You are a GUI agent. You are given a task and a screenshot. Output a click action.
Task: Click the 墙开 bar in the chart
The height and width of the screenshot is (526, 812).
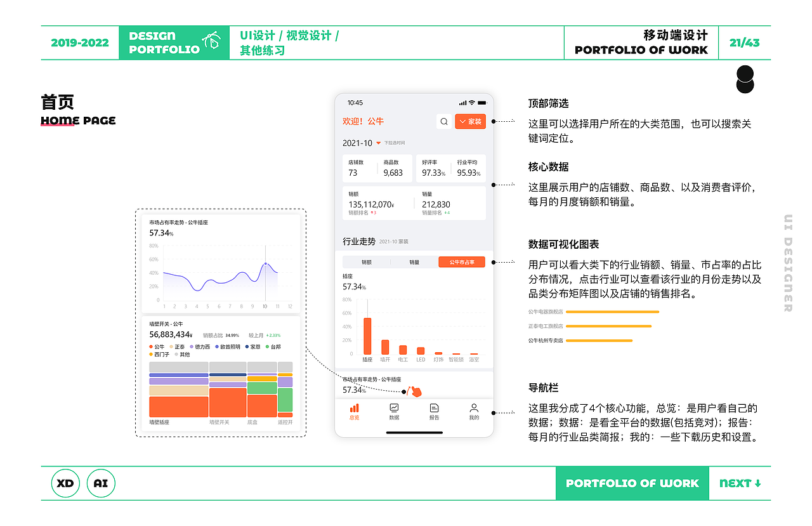tap(385, 347)
